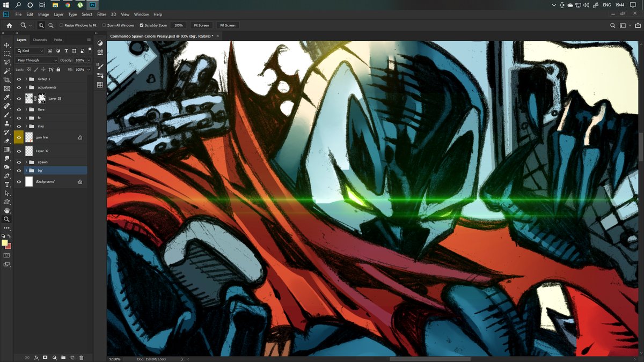Select the Magic Wand tool
The image size is (644, 362).
point(7,71)
